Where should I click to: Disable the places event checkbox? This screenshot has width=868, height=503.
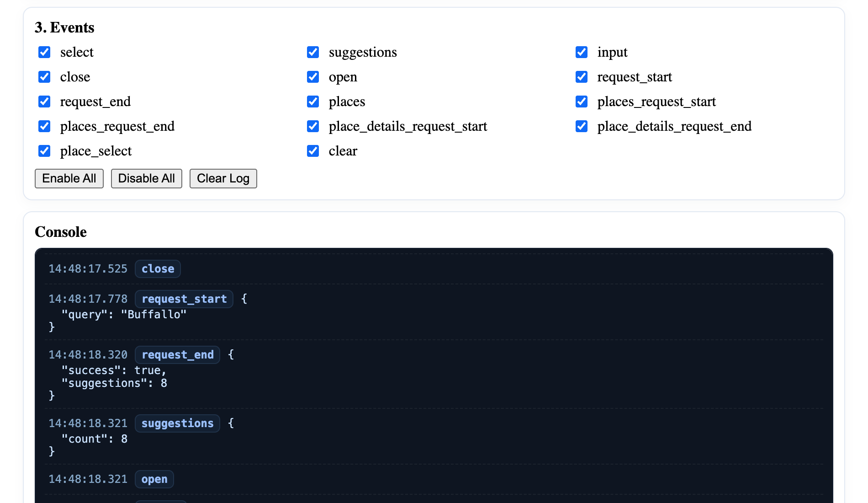point(313,102)
